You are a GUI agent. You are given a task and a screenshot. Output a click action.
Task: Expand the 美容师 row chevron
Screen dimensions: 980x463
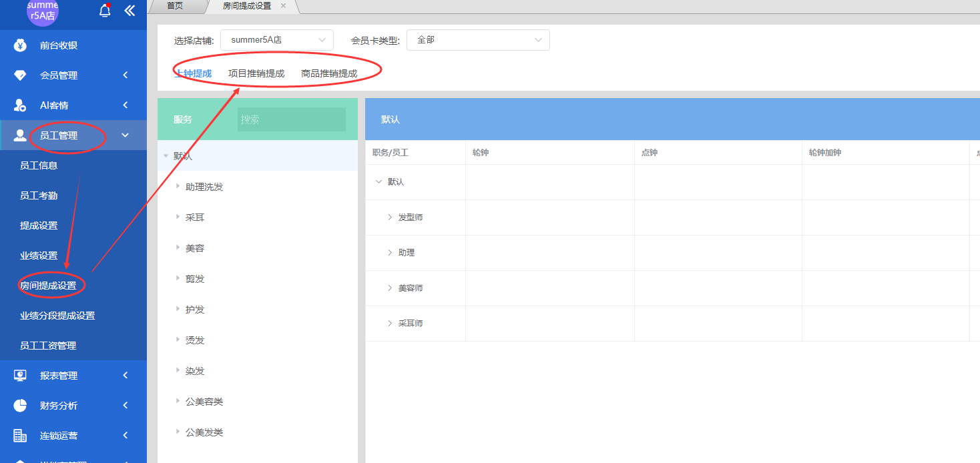point(390,288)
